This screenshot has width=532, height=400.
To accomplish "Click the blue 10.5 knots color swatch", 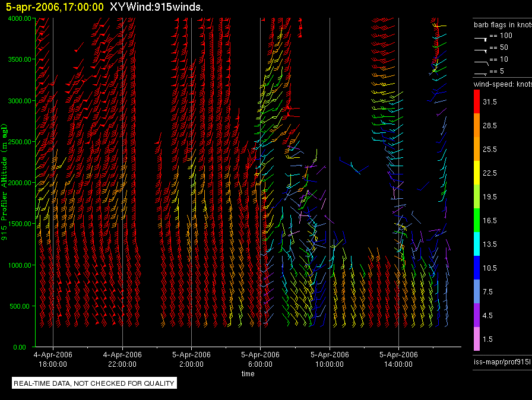I will click(476, 268).
